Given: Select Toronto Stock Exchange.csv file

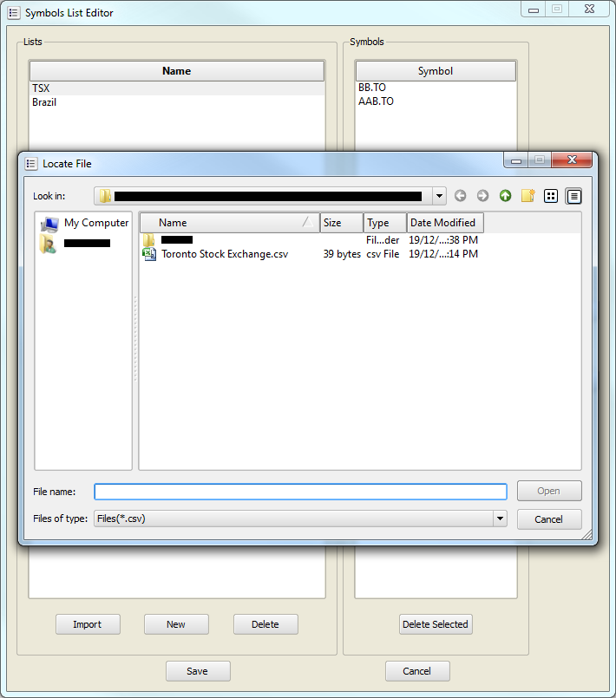Looking at the screenshot, I should point(224,254).
